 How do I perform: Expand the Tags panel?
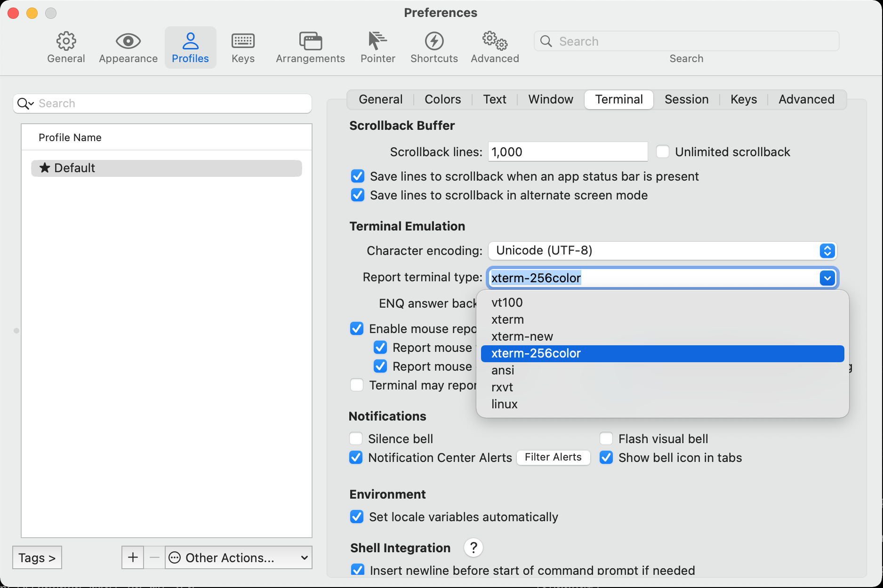click(x=37, y=557)
